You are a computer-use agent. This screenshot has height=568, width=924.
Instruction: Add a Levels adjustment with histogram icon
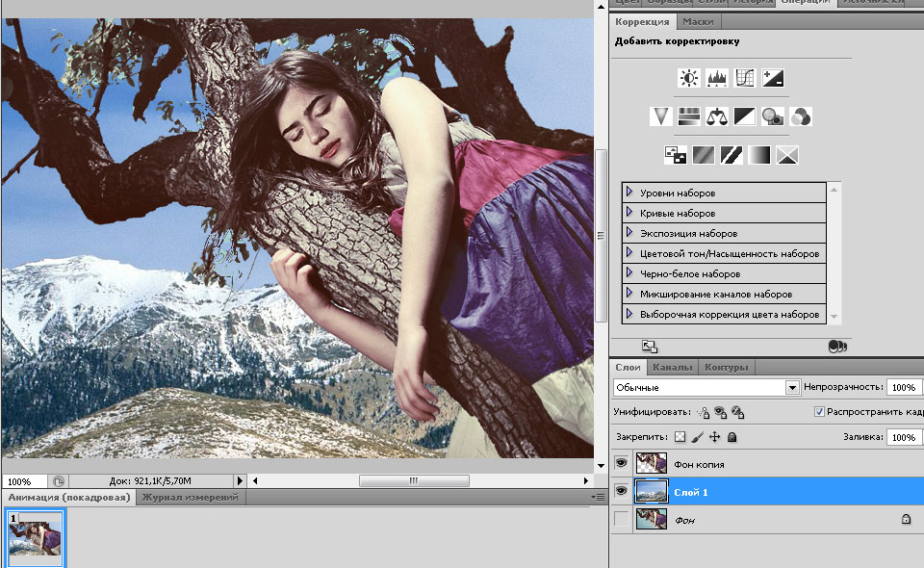(x=716, y=78)
